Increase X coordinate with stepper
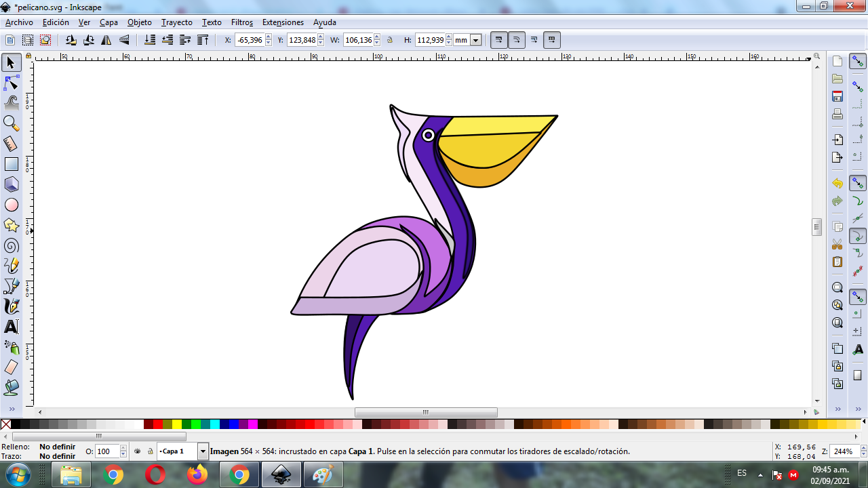Screen dimensions: 868x488 pos(269,37)
